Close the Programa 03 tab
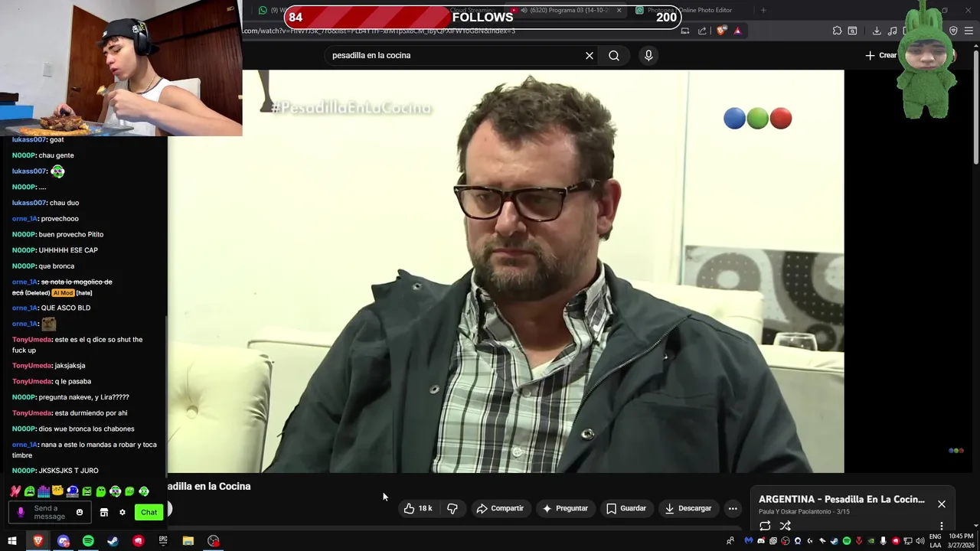 tap(619, 10)
